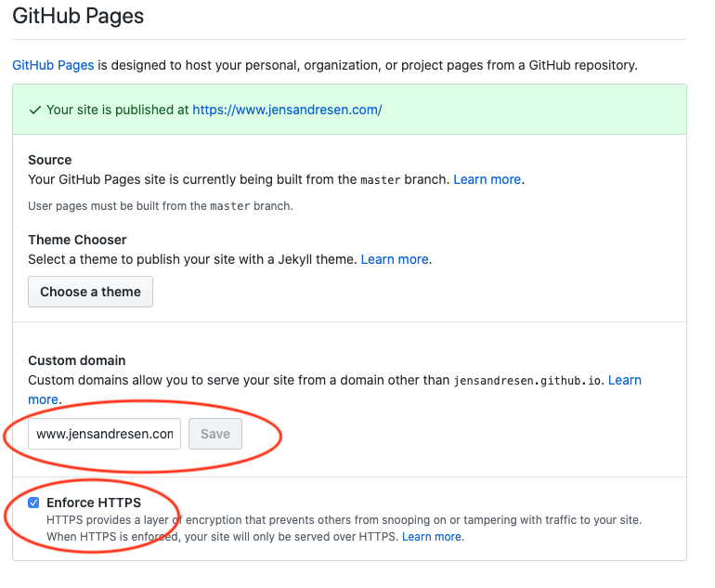This screenshot has height=588, width=715.
Task: Toggle the Enforce HTTPS checkbox
Action: [33, 503]
